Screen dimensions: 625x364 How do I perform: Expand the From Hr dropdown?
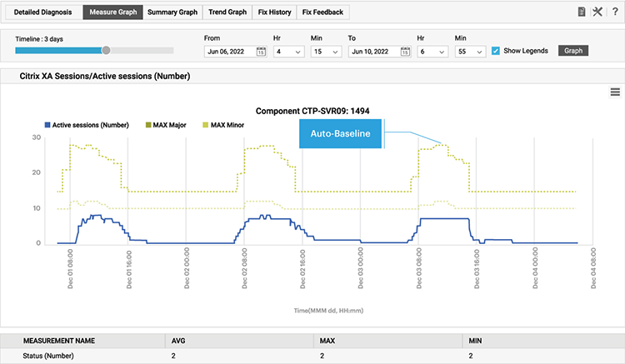coord(288,51)
